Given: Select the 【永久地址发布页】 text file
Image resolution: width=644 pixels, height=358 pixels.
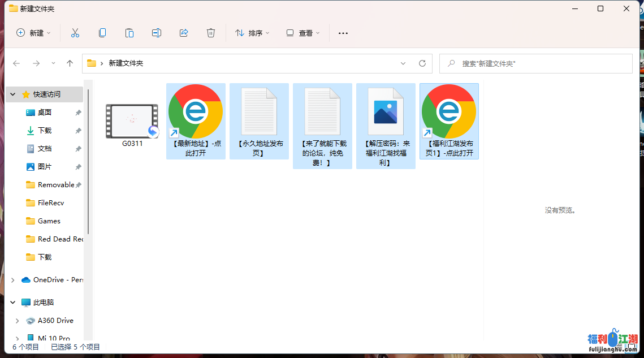Looking at the screenshot, I should tap(259, 122).
